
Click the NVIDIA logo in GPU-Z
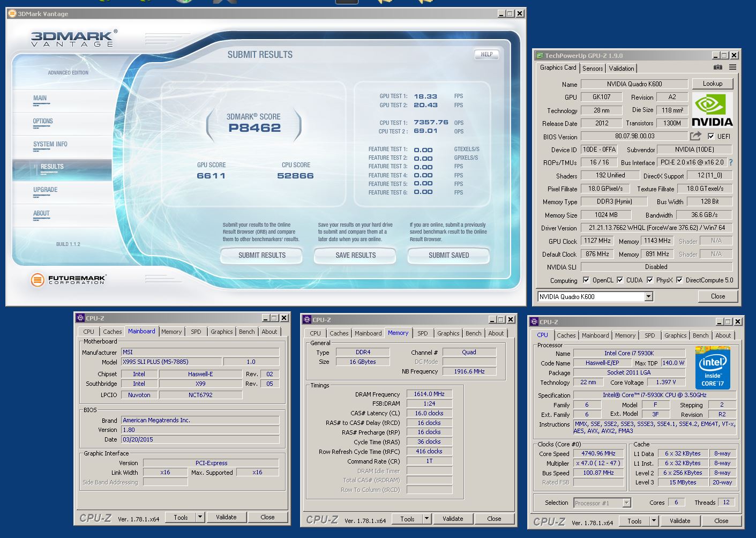click(712, 109)
